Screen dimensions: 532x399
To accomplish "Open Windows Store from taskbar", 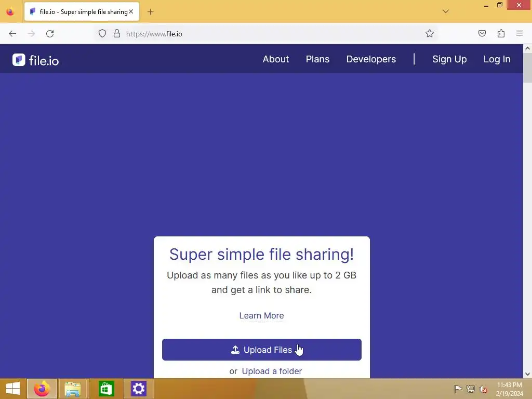I will coord(106,389).
